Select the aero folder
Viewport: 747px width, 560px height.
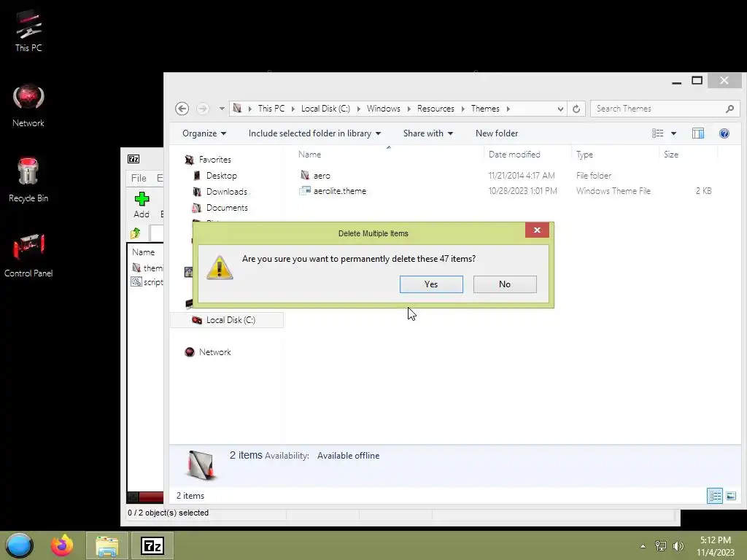click(322, 176)
